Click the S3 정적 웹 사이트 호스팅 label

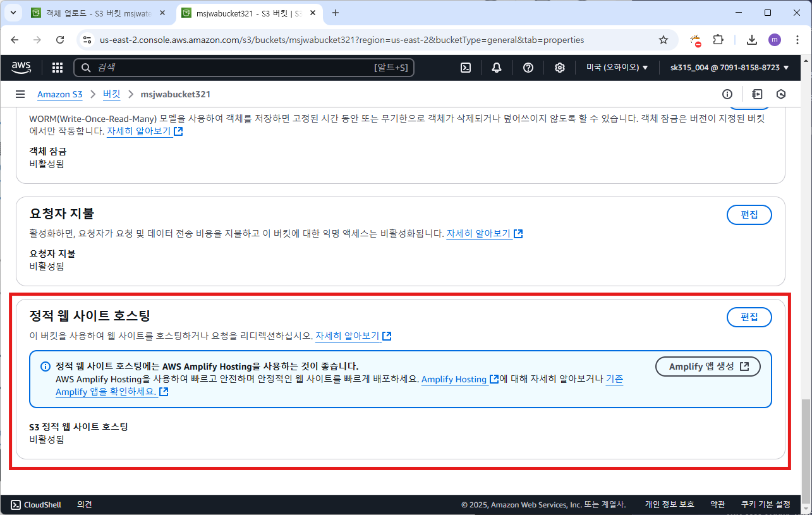pyautogui.click(x=79, y=427)
